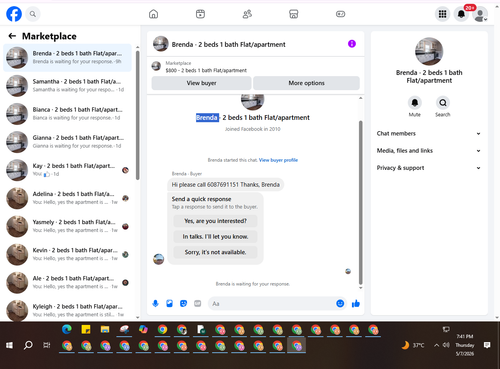Open the Ale conversation

tap(67, 282)
